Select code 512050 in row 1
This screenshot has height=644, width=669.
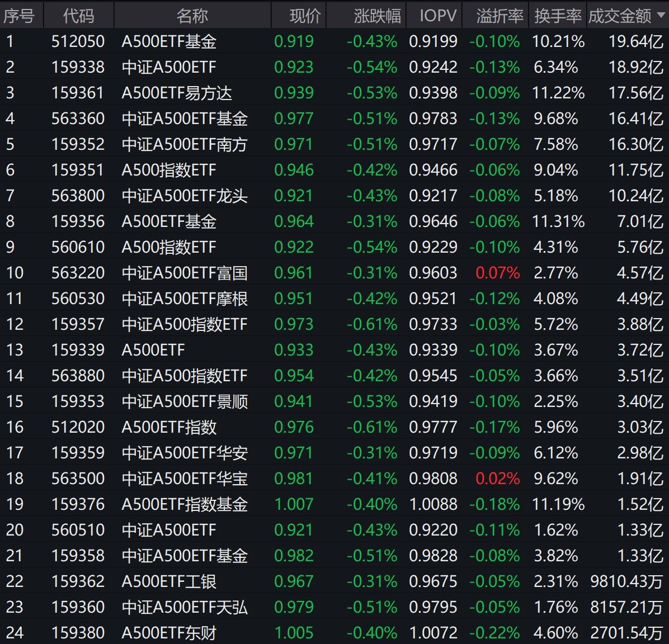tap(78, 41)
